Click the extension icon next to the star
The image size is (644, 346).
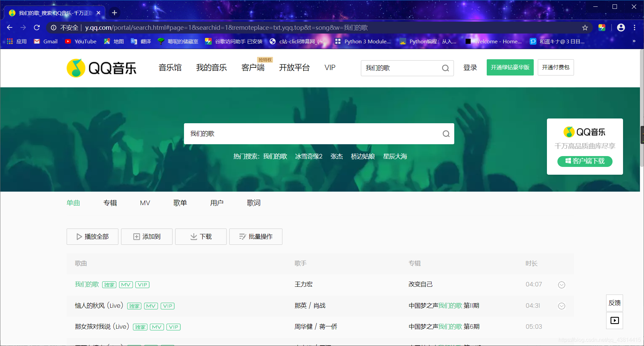pyautogui.click(x=602, y=27)
